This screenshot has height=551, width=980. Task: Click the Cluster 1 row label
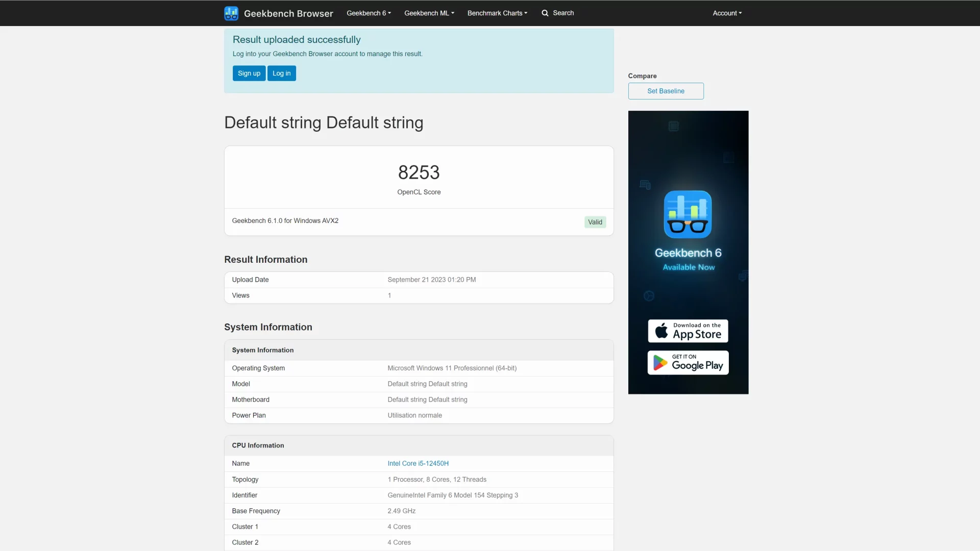pyautogui.click(x=245, y=527)
